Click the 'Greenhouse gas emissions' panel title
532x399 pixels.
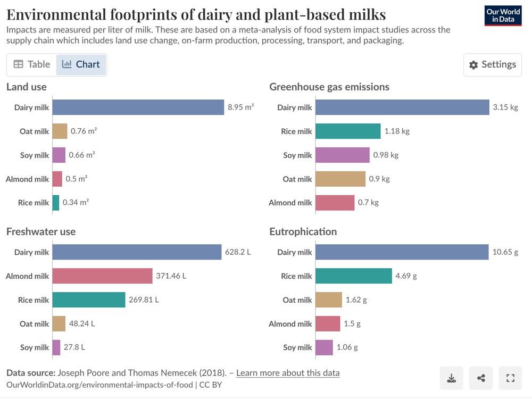(x=330, y=87)
